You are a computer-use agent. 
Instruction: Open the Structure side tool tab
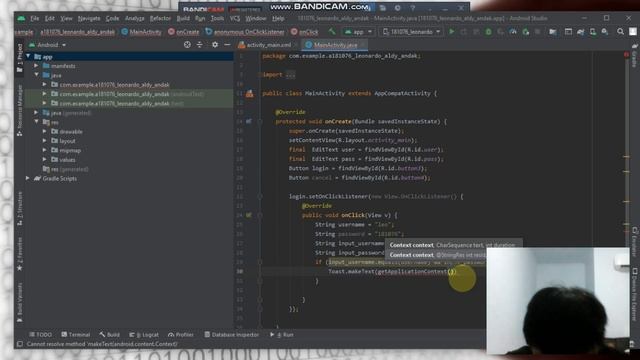[20, 209]
